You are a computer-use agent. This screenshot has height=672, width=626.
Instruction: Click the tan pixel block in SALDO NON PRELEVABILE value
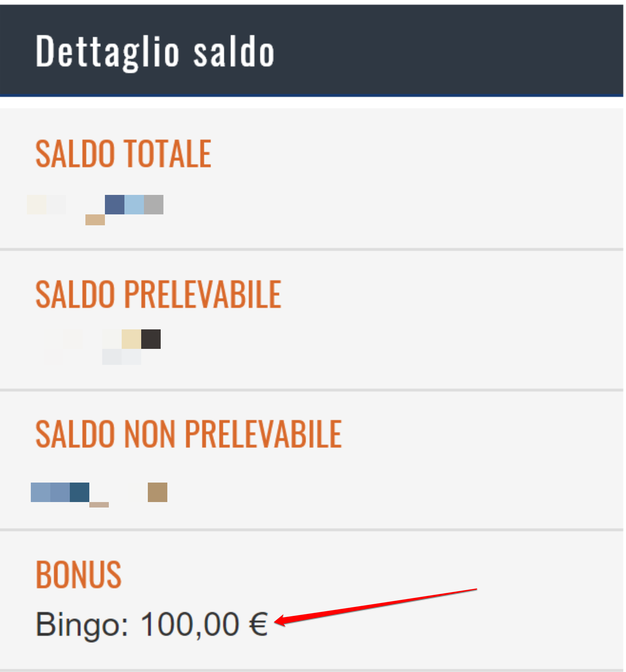[158, 492]
